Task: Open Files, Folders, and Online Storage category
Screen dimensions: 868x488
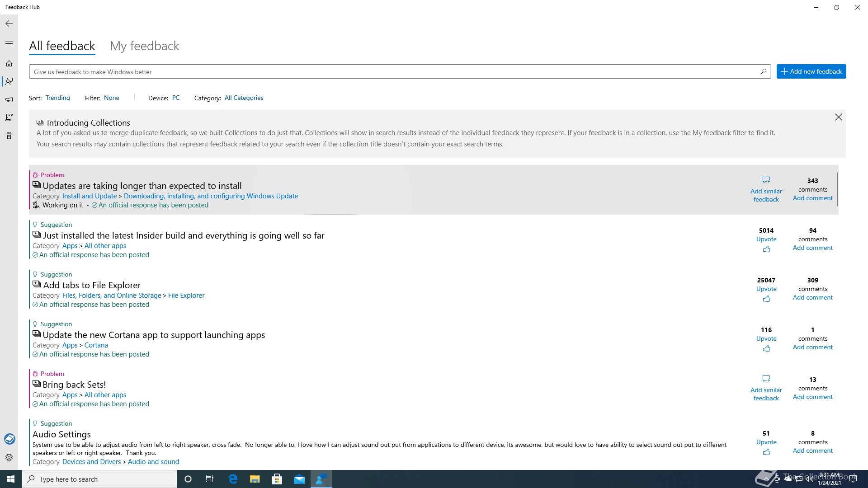Action: coord(112,296)
